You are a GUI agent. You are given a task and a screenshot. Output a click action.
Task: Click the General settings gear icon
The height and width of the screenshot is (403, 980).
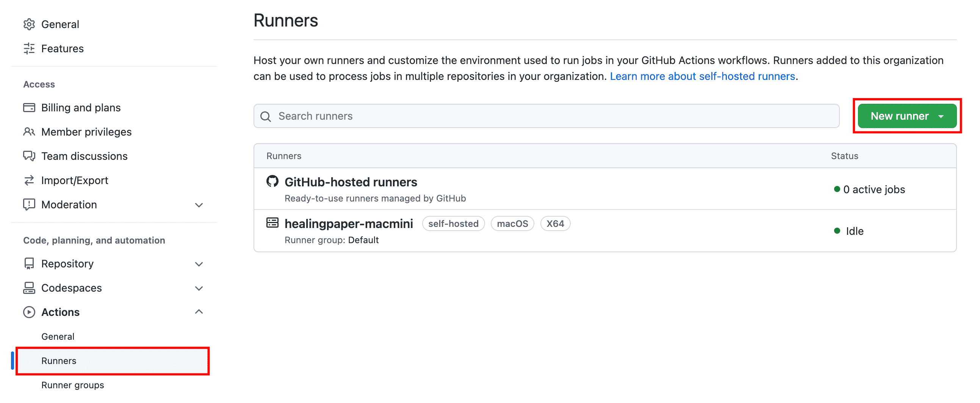point(29,24)
